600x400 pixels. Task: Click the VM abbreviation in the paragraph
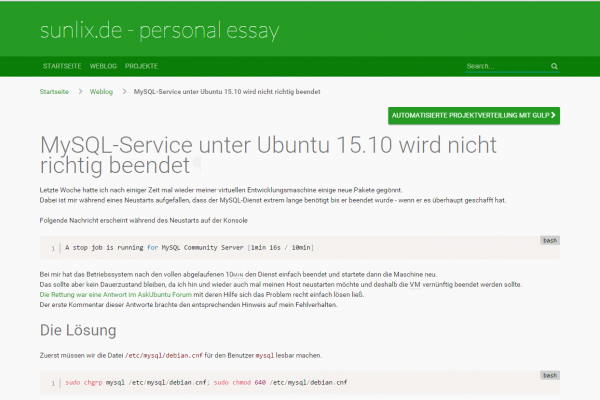click(415, 285)
